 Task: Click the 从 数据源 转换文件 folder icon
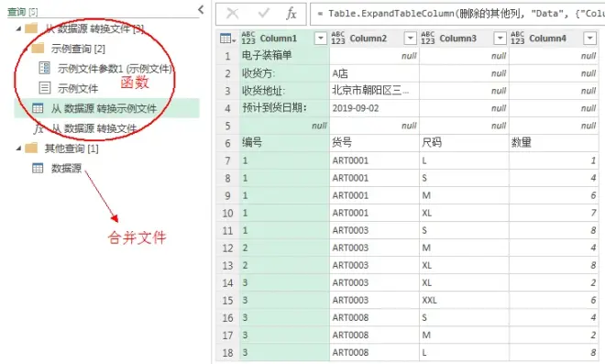(x=32, y=28)
